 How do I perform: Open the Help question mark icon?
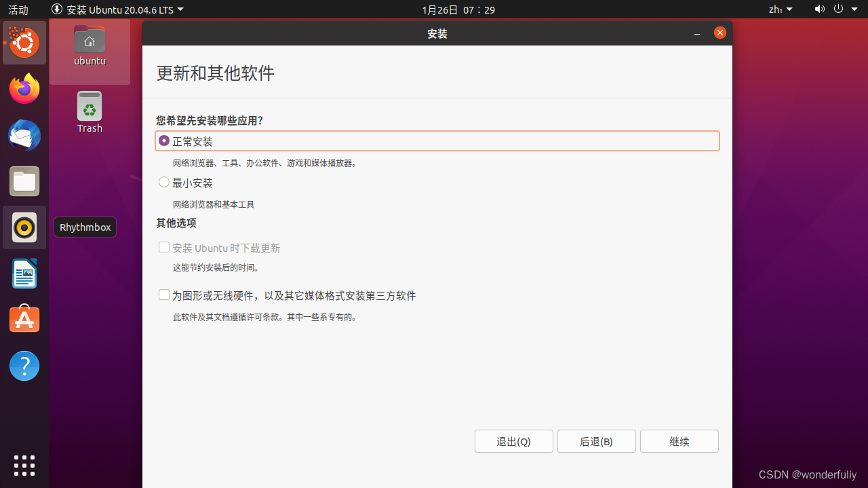click(x=24, y=366)
